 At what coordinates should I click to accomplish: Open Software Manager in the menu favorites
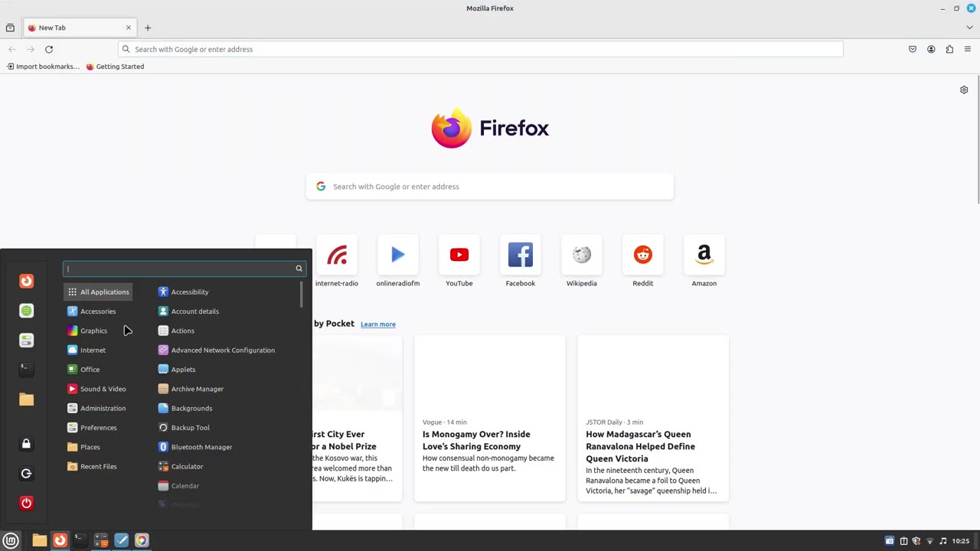[26, 311]
